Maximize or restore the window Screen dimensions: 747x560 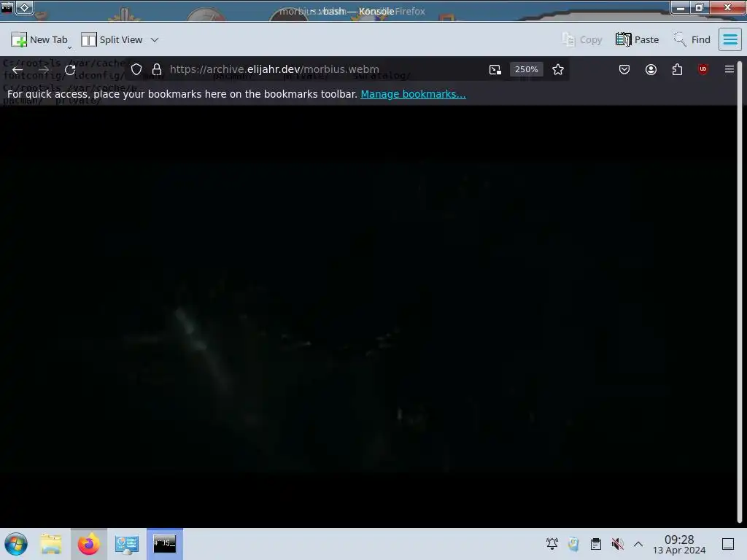tap(700, 7)
